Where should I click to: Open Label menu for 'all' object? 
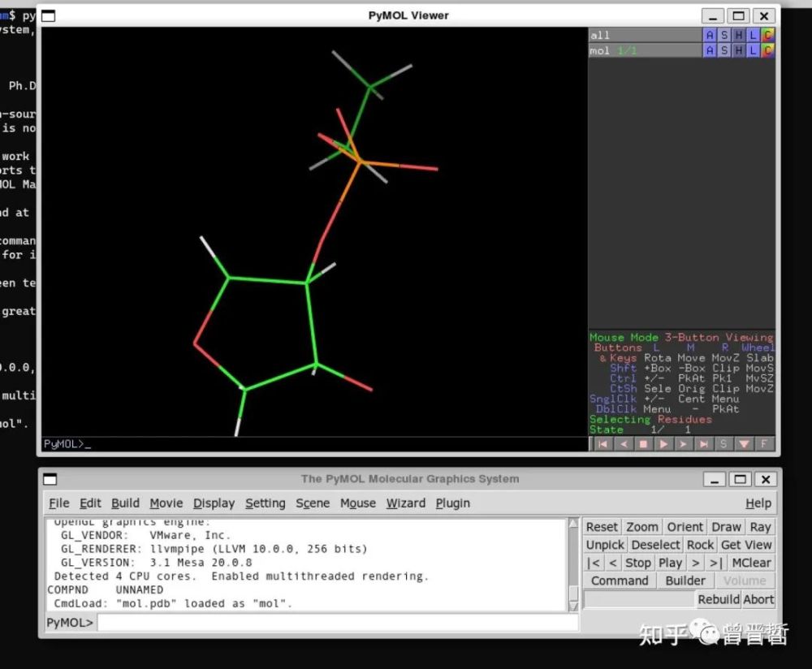753,35
